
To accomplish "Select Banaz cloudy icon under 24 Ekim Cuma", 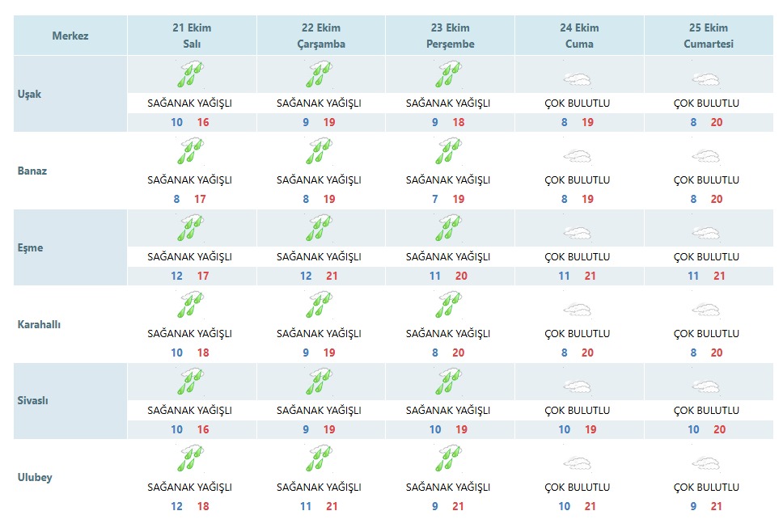I will point(578,156).
